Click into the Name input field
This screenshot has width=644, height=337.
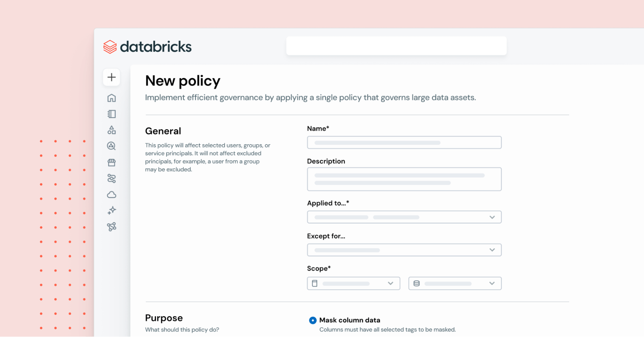[x=404, y=143]
